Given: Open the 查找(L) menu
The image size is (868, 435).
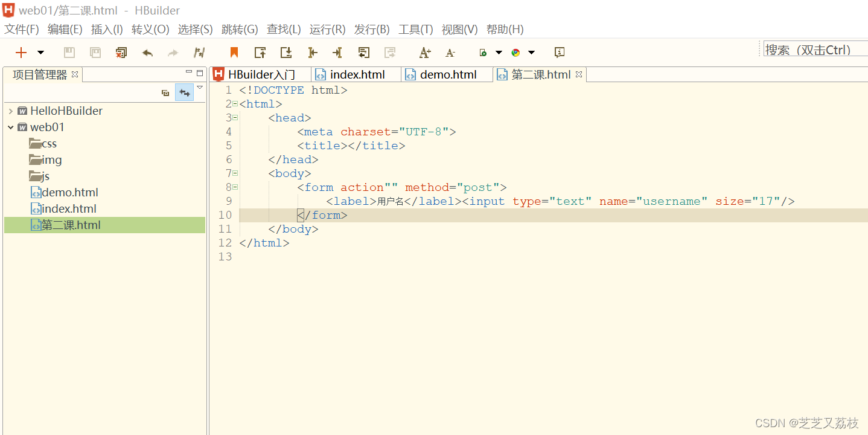Looking at the screenshot, I should point(284,29).
